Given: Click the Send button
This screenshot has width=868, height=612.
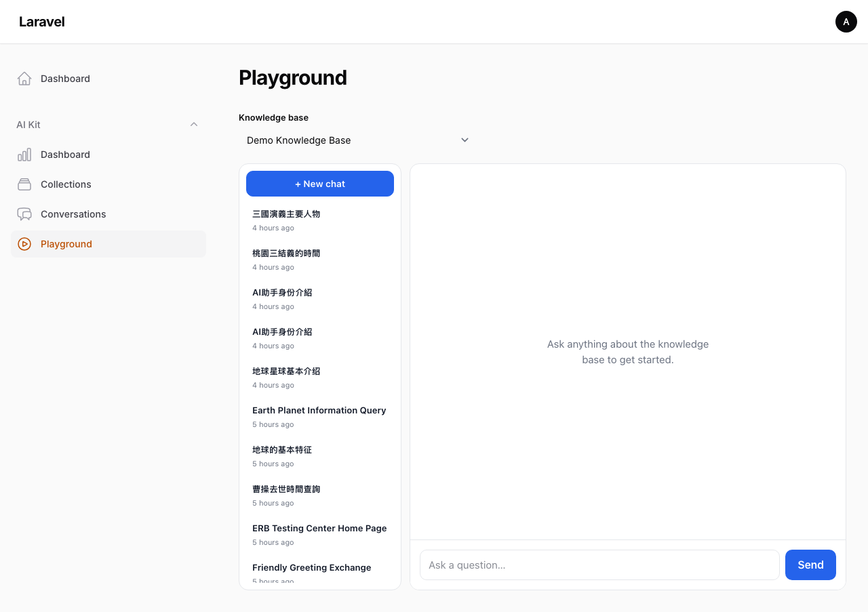Looking at the screenshot, I should [x=810, y=565].
